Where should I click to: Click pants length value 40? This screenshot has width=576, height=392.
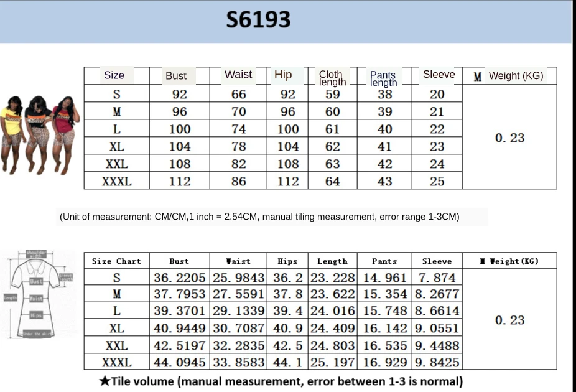click(384, 129)
